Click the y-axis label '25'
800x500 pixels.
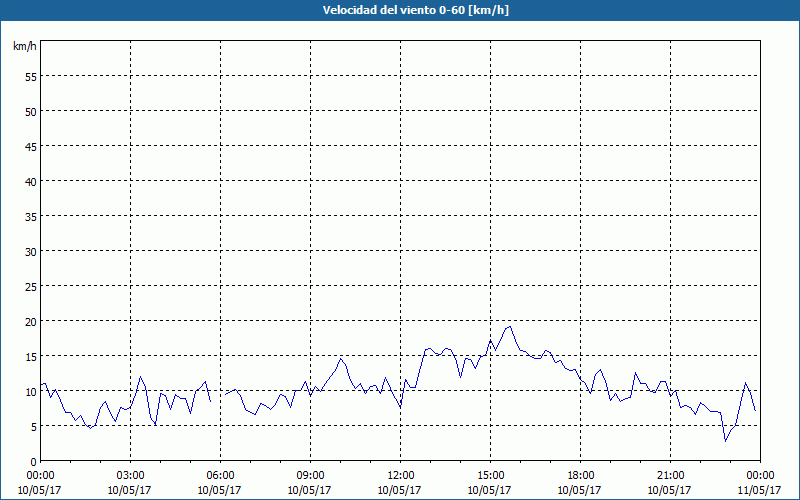coord(31,286)
